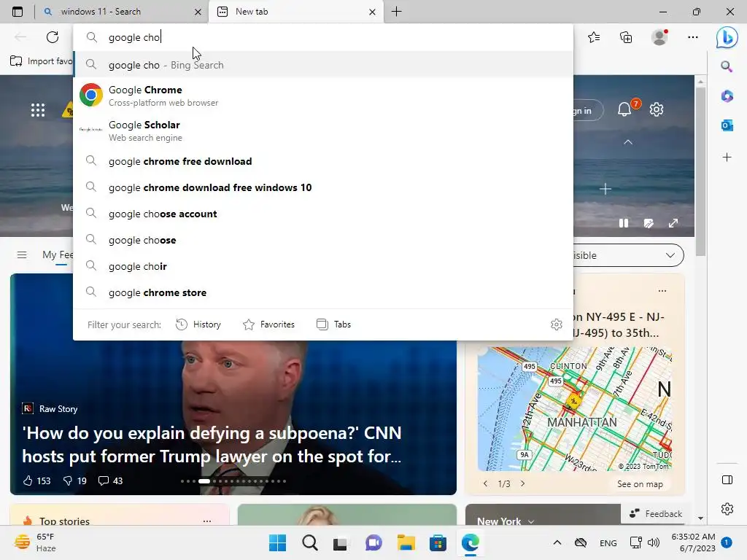Open the feed hamburger menu

pos(22,254)
